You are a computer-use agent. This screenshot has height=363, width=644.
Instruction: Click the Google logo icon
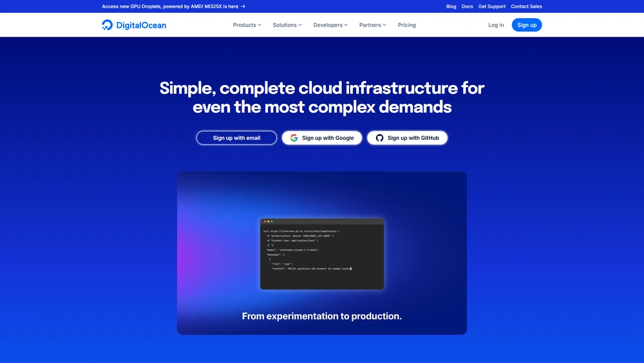coord(294,138)
